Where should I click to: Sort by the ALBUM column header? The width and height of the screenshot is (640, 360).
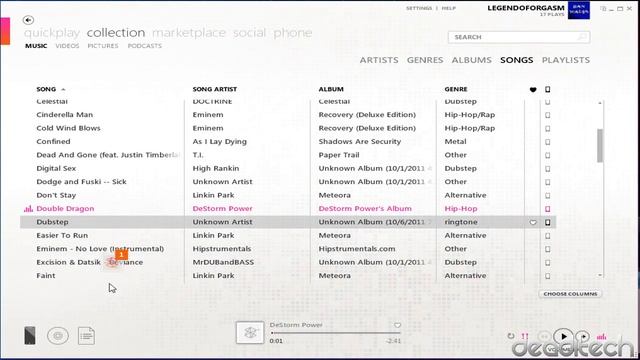coord(331,89)
